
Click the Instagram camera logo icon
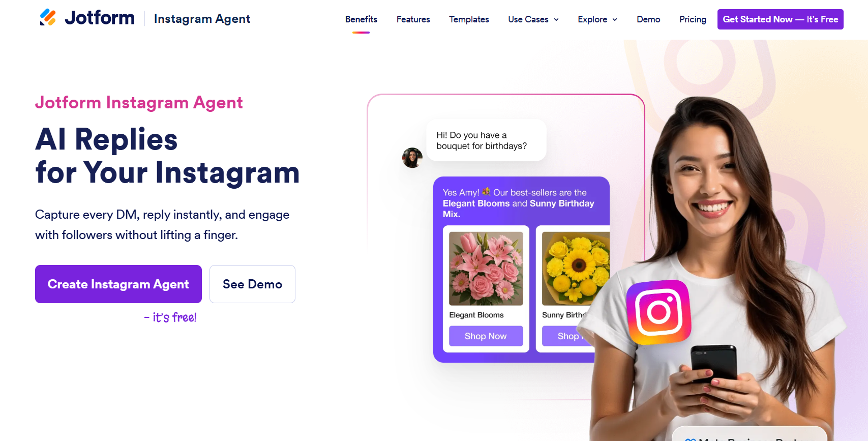[659, 312]
